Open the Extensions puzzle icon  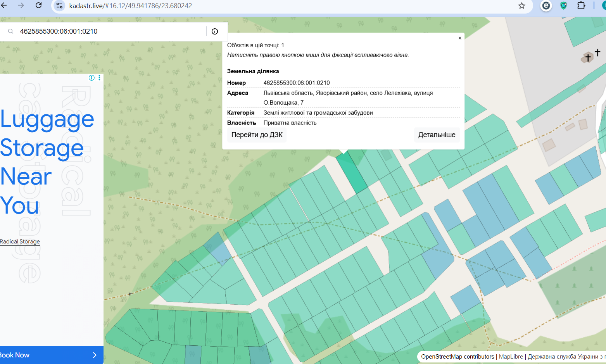click(581, 5)
